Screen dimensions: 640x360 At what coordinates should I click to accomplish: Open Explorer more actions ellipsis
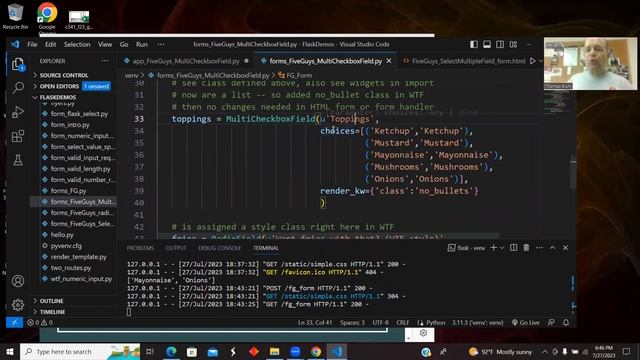105,61
